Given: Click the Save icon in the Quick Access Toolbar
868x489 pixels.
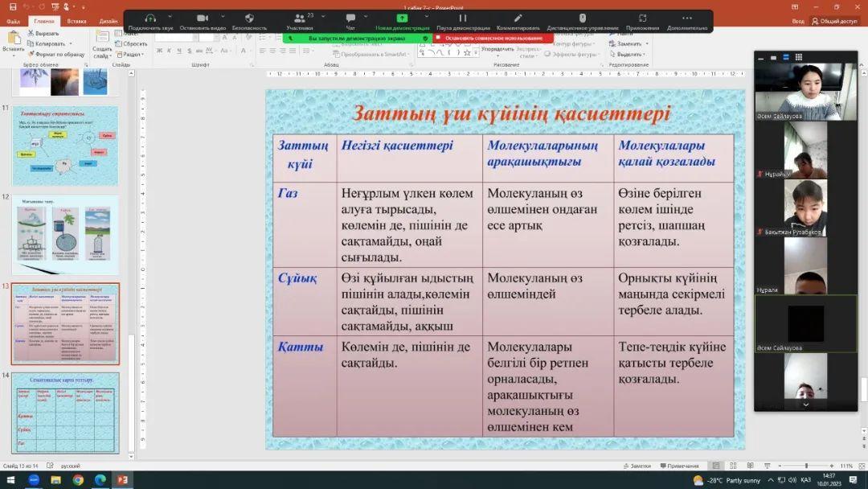Looking at the screenshot, I should 12,6.
